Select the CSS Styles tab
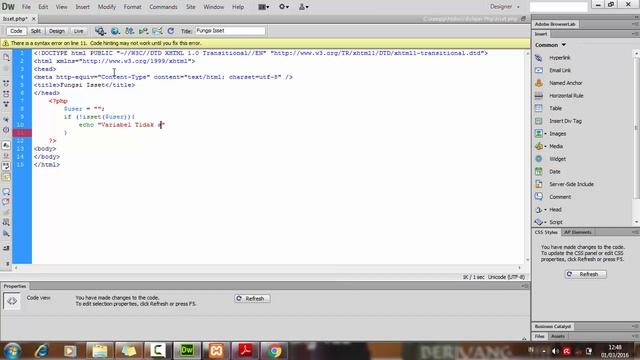Viewport: 640px width, 360px height. pos(546,232)
